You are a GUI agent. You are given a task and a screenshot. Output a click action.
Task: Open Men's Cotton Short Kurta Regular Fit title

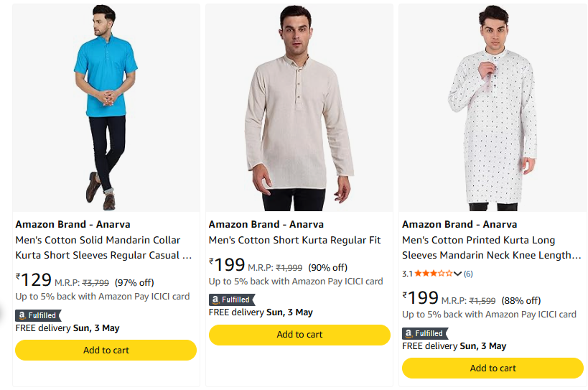[294, 240]
